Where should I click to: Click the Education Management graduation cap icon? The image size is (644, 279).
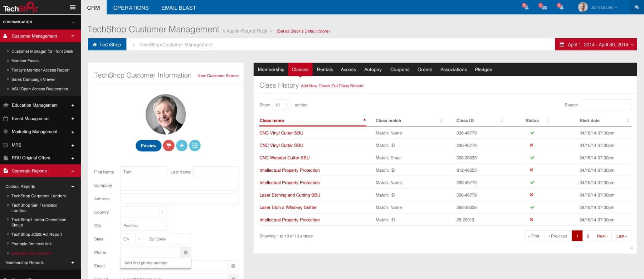point(6,105)
